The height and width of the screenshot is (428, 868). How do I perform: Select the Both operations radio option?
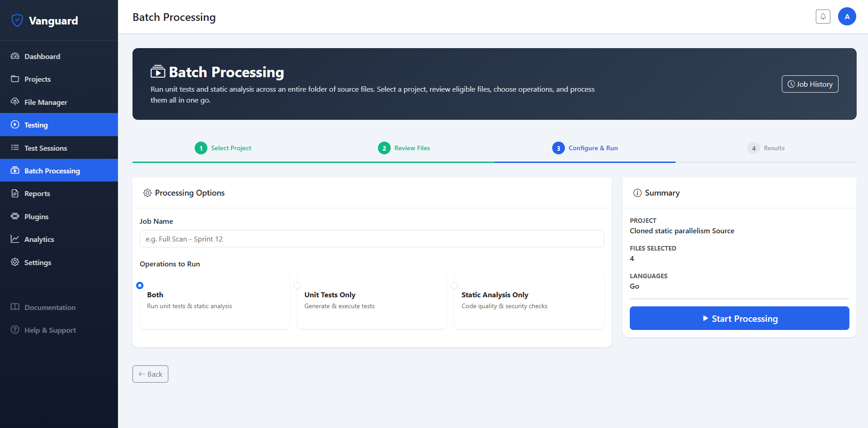click(x=140, y=285)
